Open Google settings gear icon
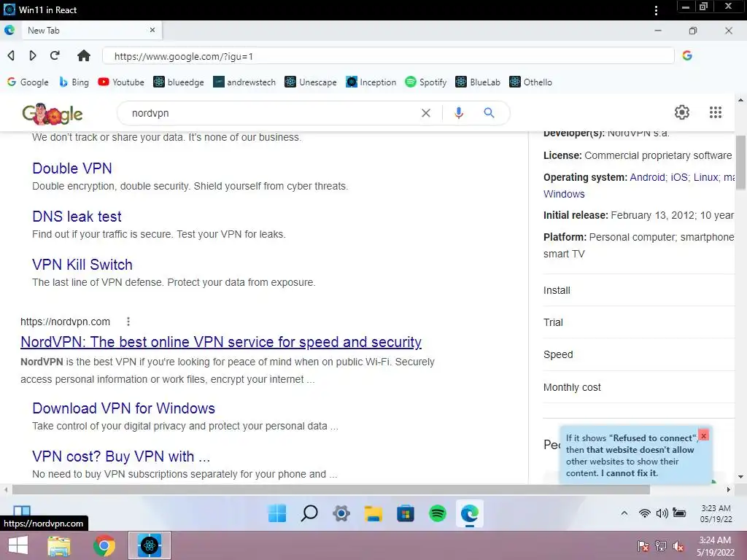The height and width of the screenshot is (560, 747). tap(682, 112)
